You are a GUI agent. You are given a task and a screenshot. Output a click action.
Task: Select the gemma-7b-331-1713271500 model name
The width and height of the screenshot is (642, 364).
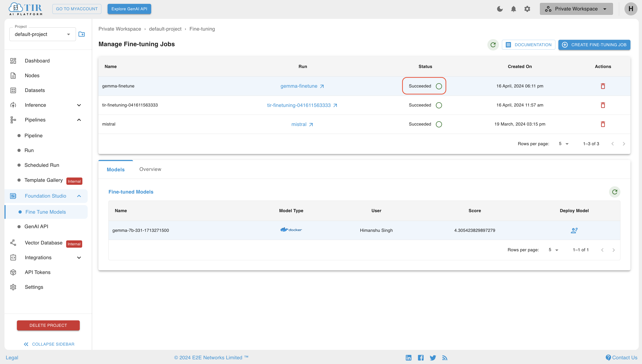click(141, 230)
